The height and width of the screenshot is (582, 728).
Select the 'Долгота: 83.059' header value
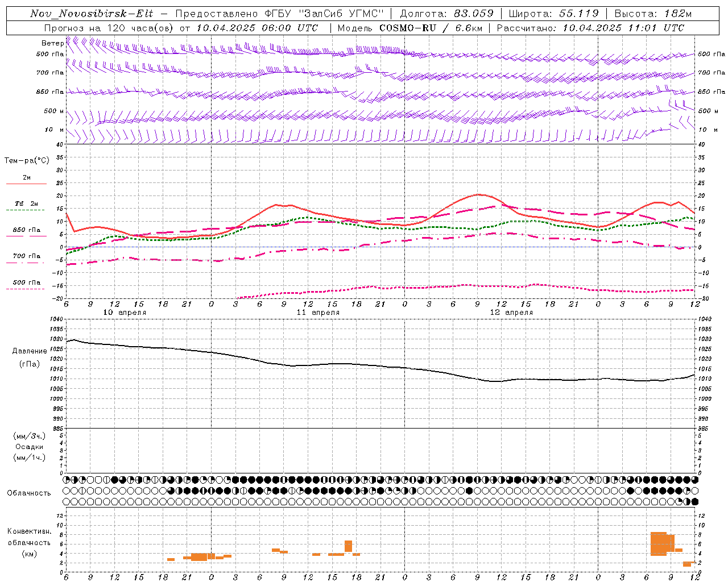pyautogui.click(x=446, y=14)
